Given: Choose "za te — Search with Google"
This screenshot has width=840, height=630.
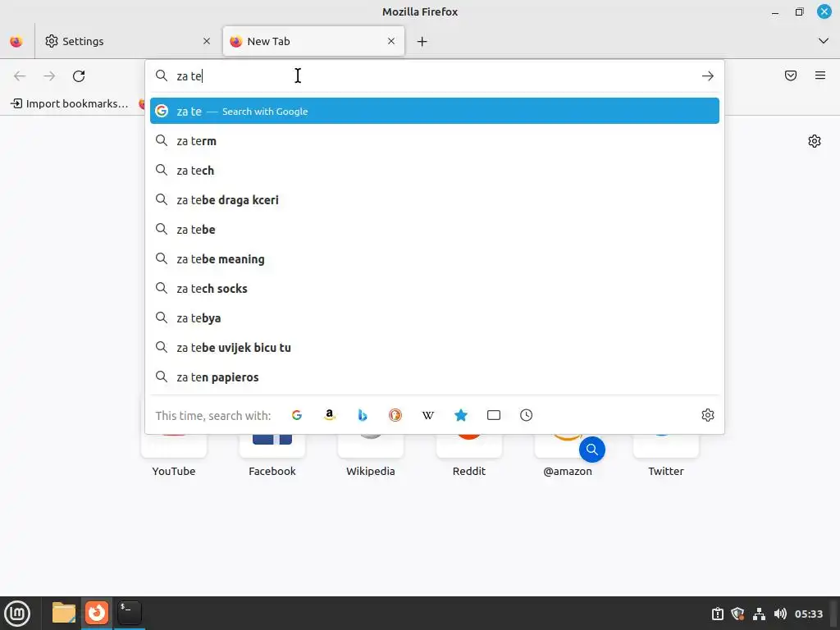Looking at the screenshot, I should 435,111.
